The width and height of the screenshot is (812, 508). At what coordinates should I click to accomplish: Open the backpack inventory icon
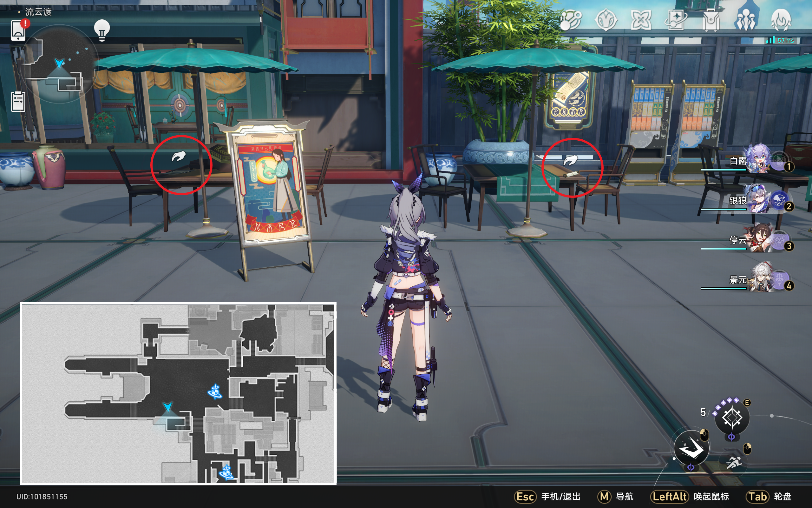pos(711,20)
